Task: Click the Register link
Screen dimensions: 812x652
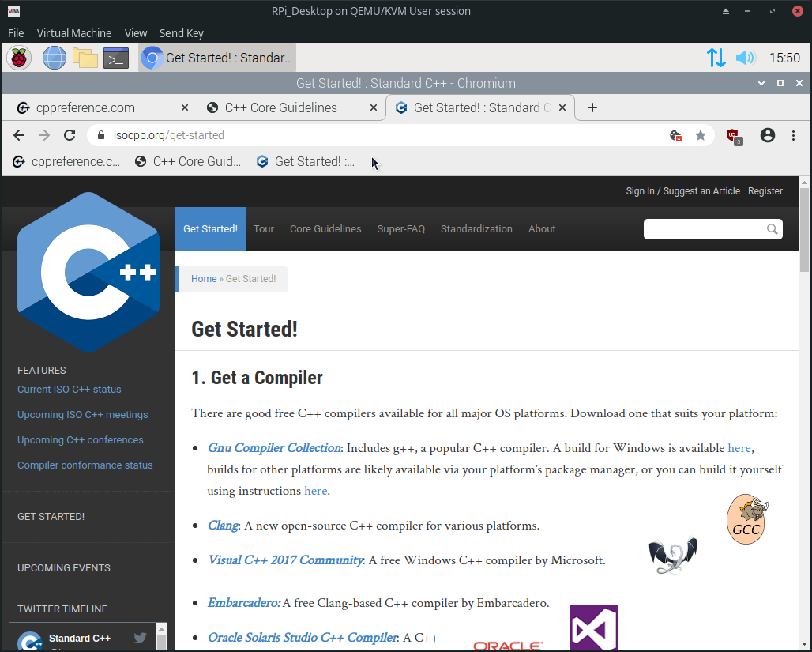Action: pos(765,191)
